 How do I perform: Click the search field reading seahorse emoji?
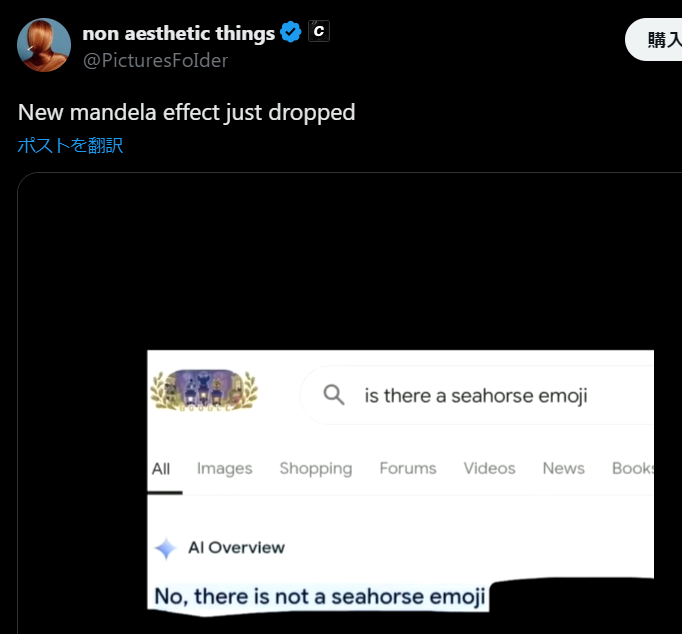pos(476,396)
